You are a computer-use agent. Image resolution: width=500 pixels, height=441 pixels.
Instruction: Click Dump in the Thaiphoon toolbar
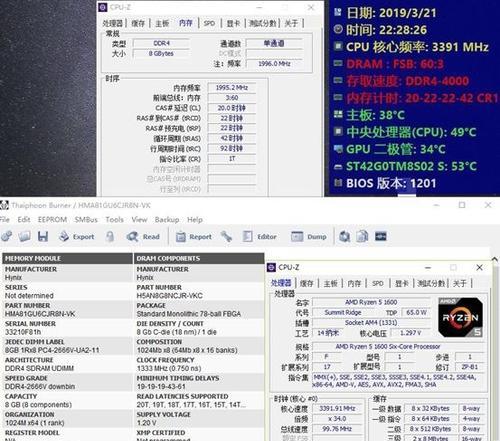pyautogui.click(x=309, y=236)
